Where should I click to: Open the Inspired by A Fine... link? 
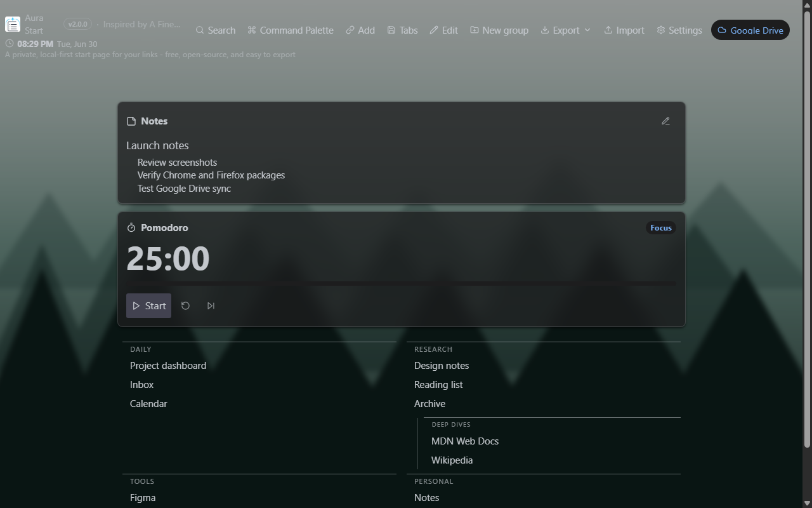click(x=142, y=24)
